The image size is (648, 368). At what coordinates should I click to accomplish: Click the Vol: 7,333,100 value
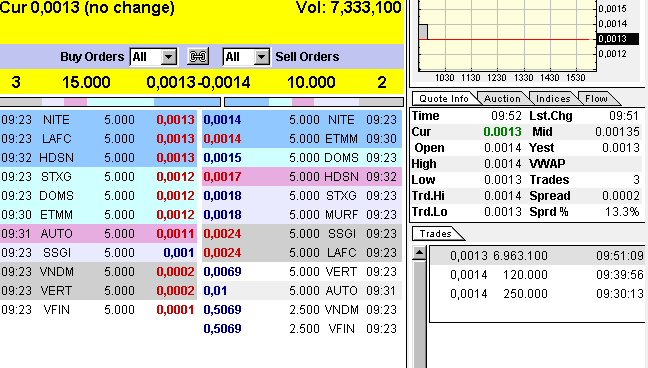(348, 8)
